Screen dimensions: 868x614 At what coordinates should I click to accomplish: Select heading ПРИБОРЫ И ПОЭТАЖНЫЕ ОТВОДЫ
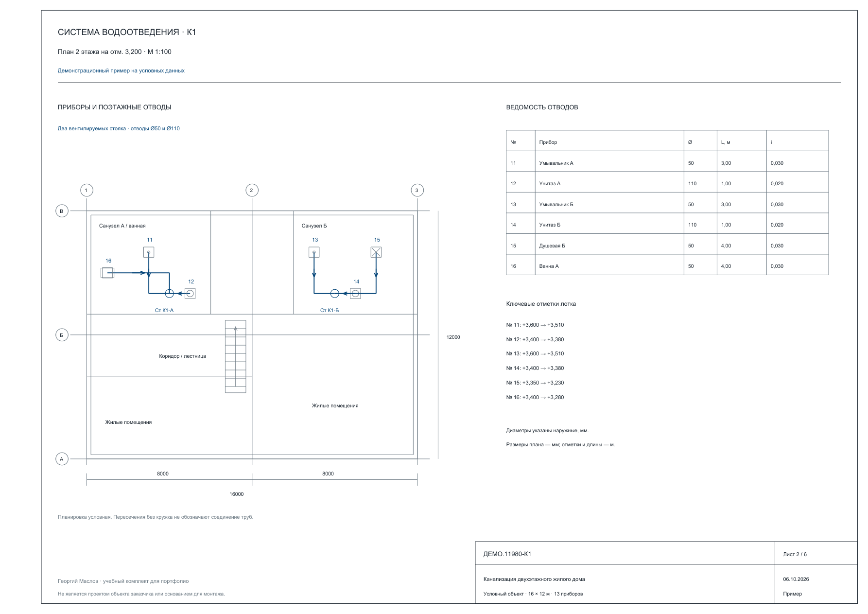click(x=115, y=107)
